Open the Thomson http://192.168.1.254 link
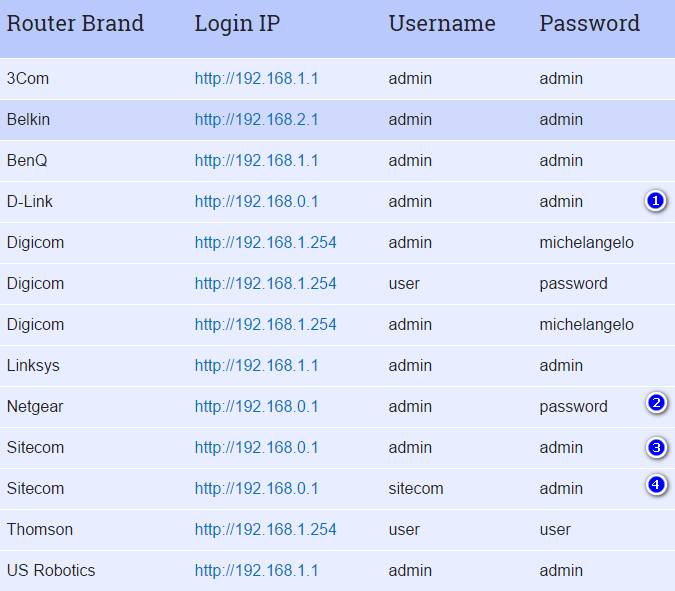 [x=266, y=529]
